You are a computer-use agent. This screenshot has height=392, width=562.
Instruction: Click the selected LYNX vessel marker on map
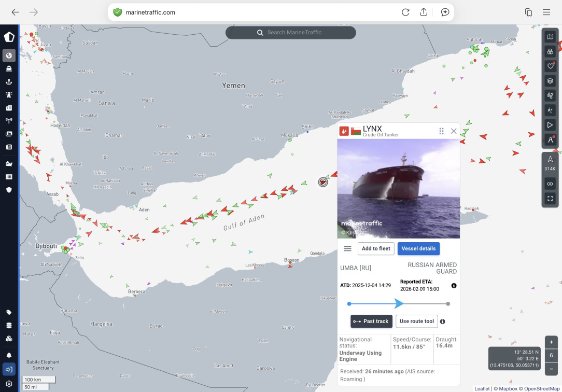coord(323,182)
